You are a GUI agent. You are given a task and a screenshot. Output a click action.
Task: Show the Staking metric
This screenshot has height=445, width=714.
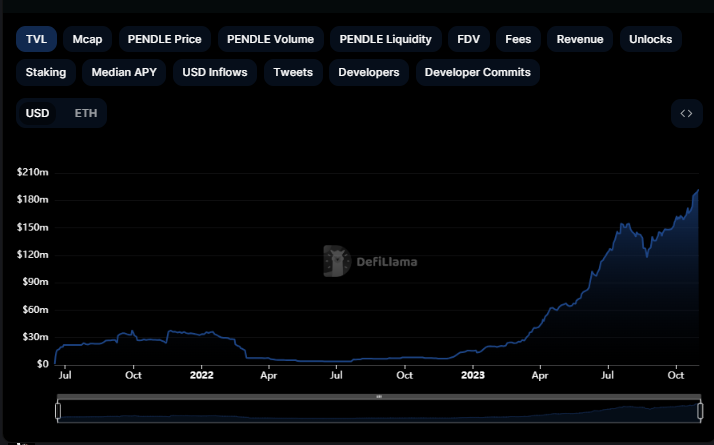click(46, 72)
